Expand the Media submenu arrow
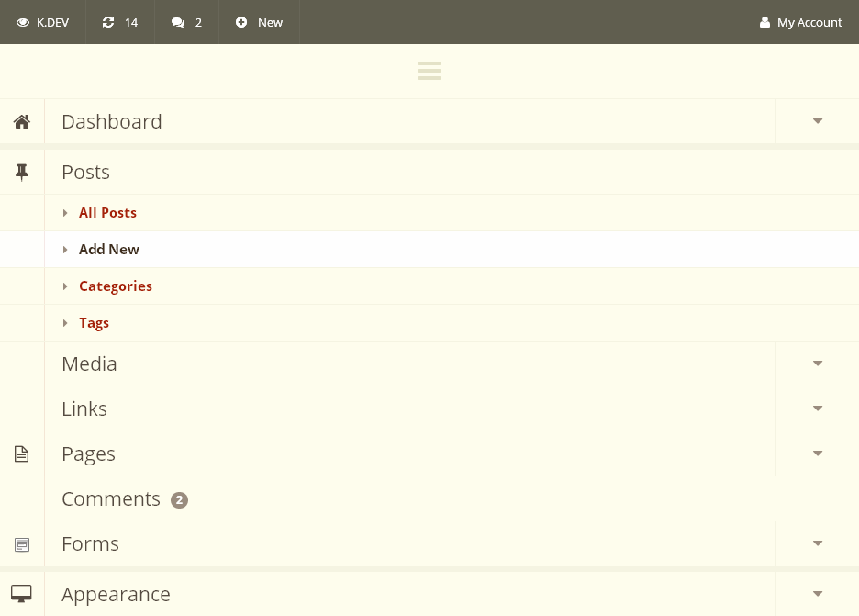Viewport: 859px width, 616px height. 818,364
